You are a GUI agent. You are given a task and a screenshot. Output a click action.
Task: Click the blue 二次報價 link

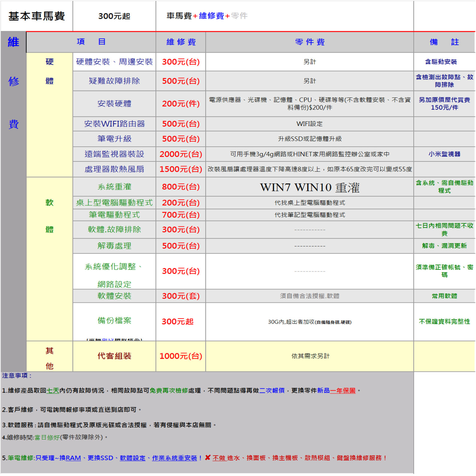272,390
